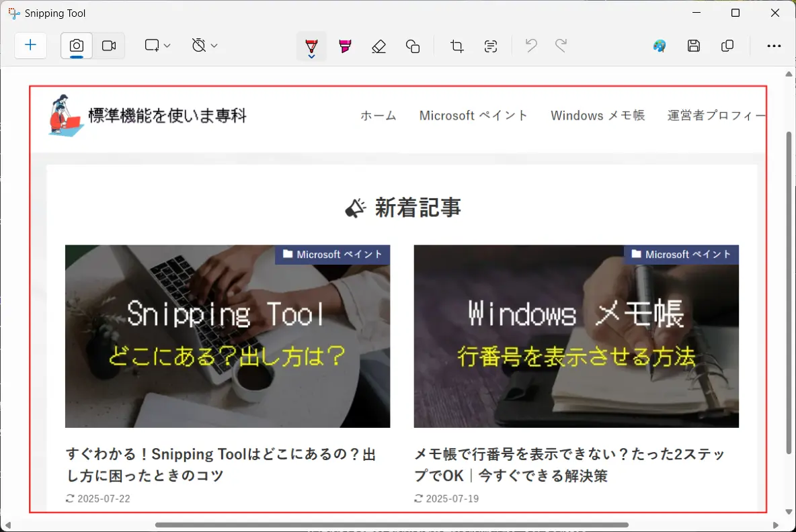Click the date 2025-07-22
Image resolution: width=796 pixels, height=532 pixels.
[104, 498]
